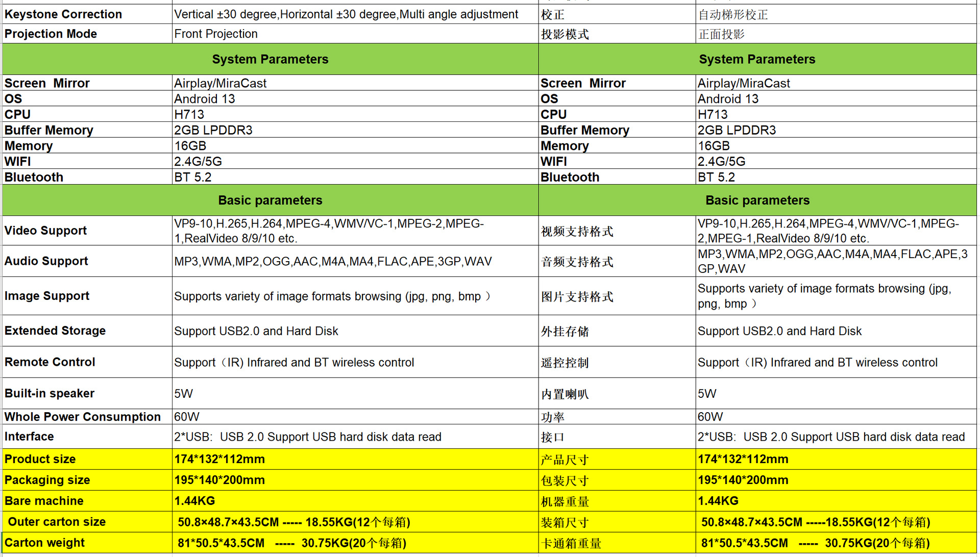
Task: Click the yellow Product size label cell
Action: [x=40, y=459]
